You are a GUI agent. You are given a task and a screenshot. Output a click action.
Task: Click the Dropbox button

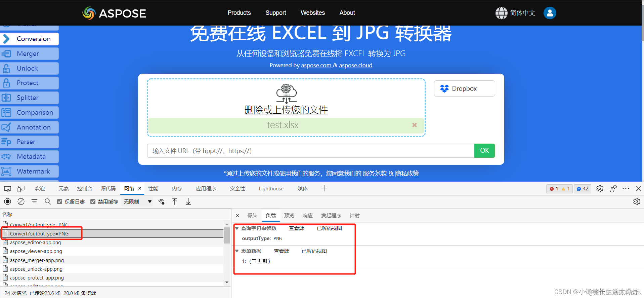pyautogui.click(x=464, y=88)
